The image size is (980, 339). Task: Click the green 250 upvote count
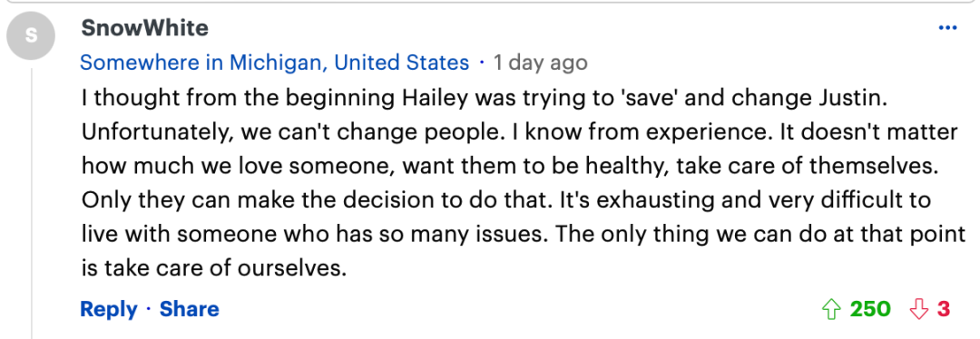pyautogui.click(x=870, y=309)
